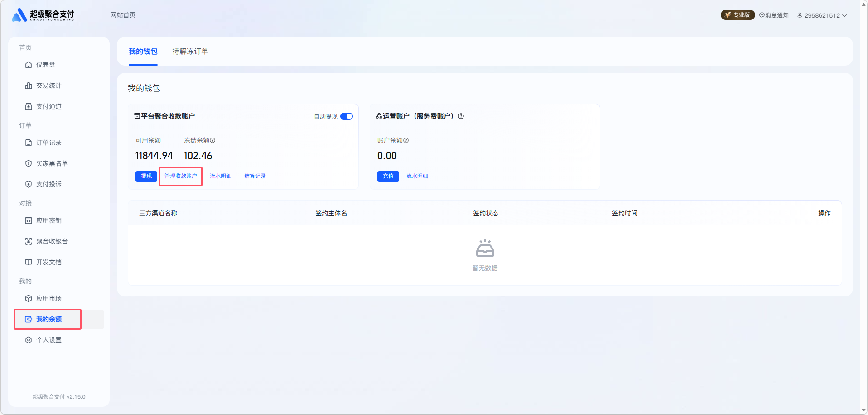Open 结算记录 link
Screen dimensions: 868x415
click(x=255, y=176)
